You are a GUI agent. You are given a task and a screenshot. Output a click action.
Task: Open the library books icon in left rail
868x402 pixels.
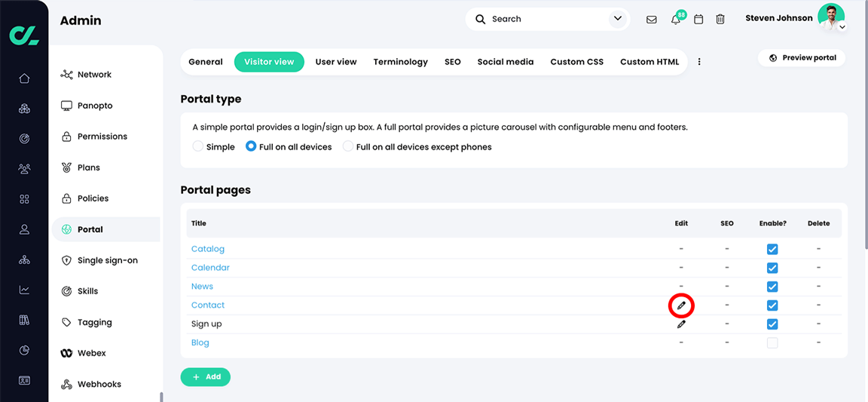[x=24, y=320]
